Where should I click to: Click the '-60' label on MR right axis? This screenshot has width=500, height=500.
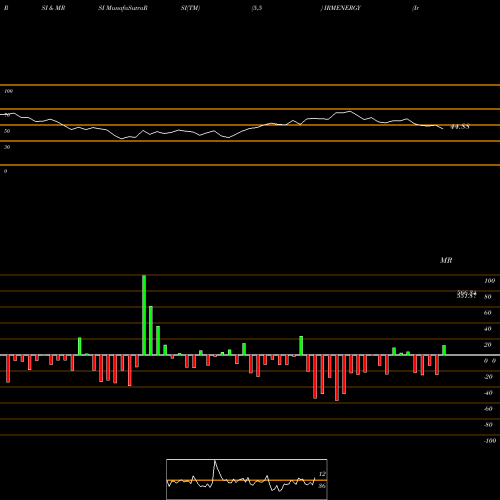(x=488, y=409)
